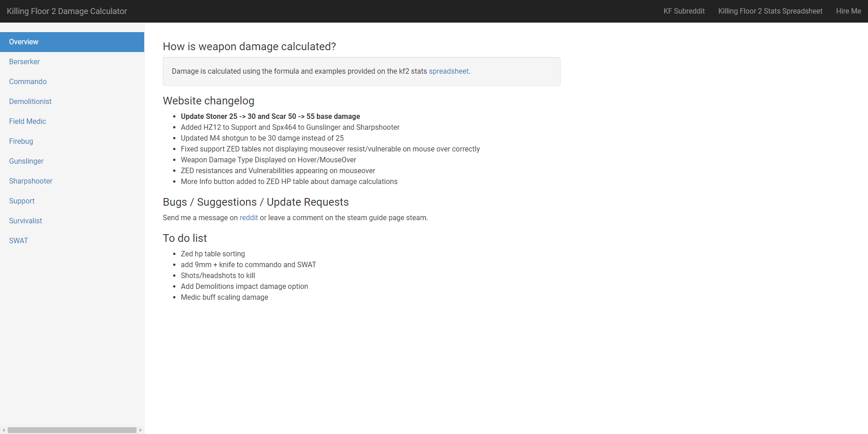Open the reddit message link

pyautogui.click(x=249, y=218)
